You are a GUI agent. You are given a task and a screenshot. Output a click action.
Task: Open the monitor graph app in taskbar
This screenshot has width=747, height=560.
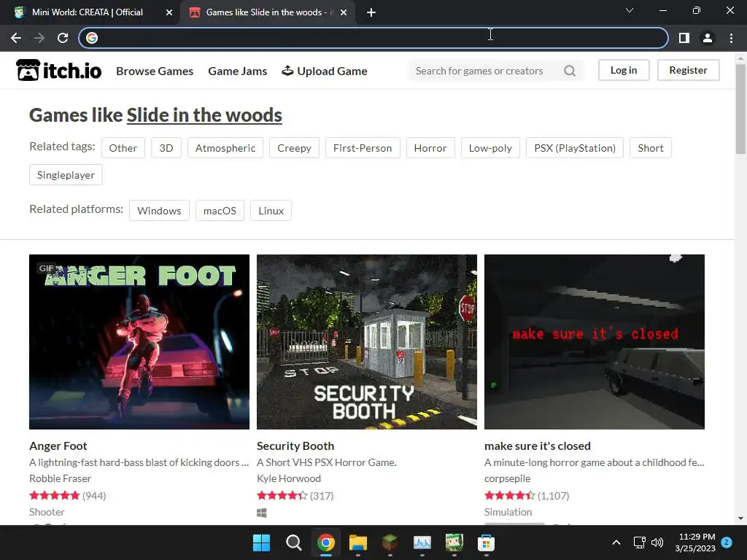pyautogui.click(x=422, y=542)
